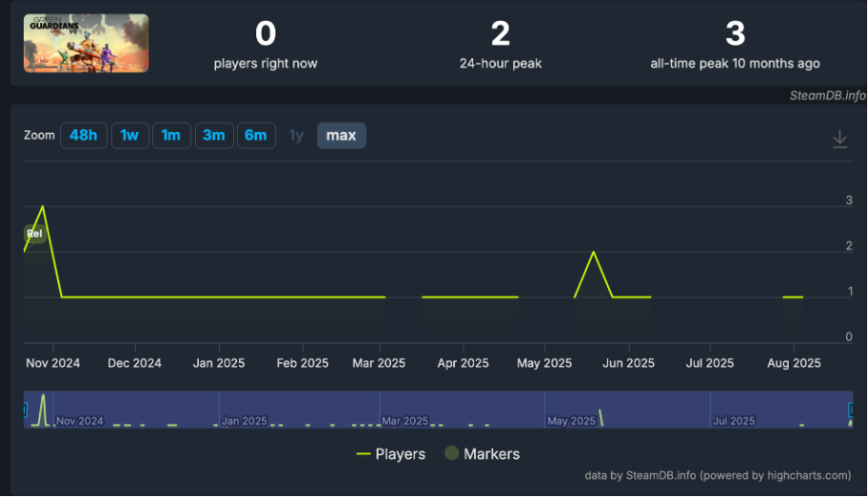Click the 'Jul 2025' navigator label
Viewport: 868px width, 497px height.
(734, 421)
